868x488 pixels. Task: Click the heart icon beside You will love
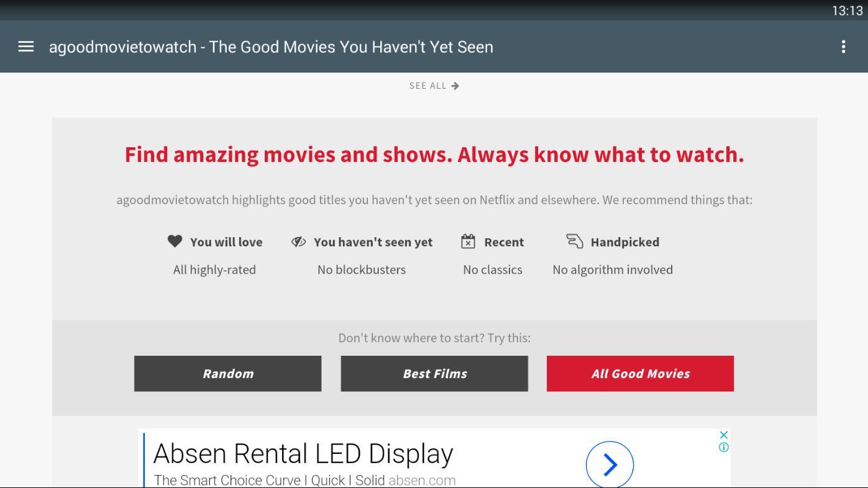click(x=175, y=242)
